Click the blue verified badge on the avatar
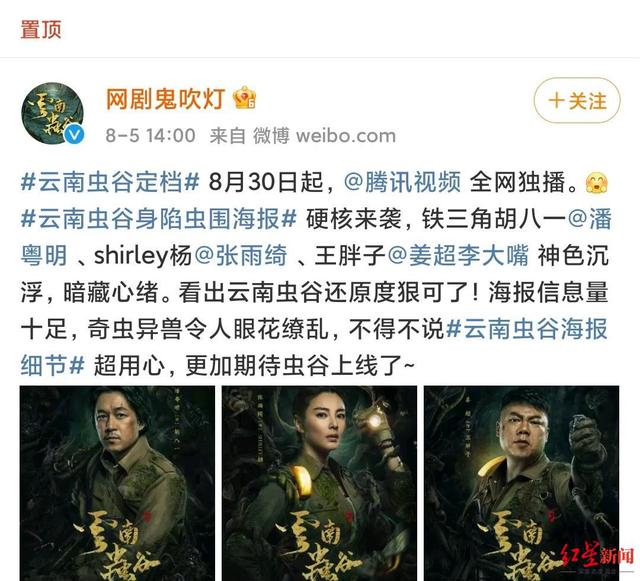Screen dimensions: 640x581 point(75,135)
